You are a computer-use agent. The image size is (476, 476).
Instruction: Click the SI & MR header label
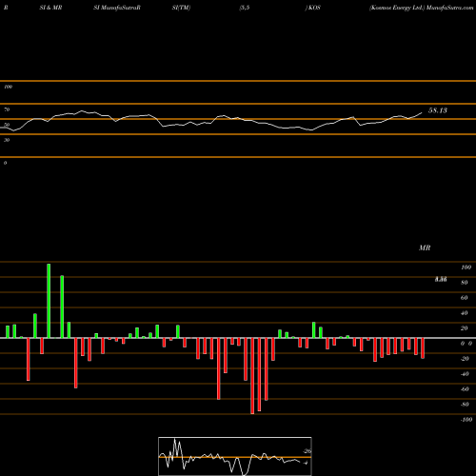[x=50, y=8]
